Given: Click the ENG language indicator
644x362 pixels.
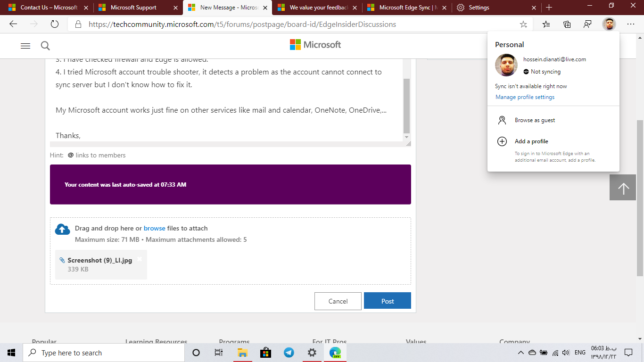Looking at the screenshot, I should (x=580, y=353).
